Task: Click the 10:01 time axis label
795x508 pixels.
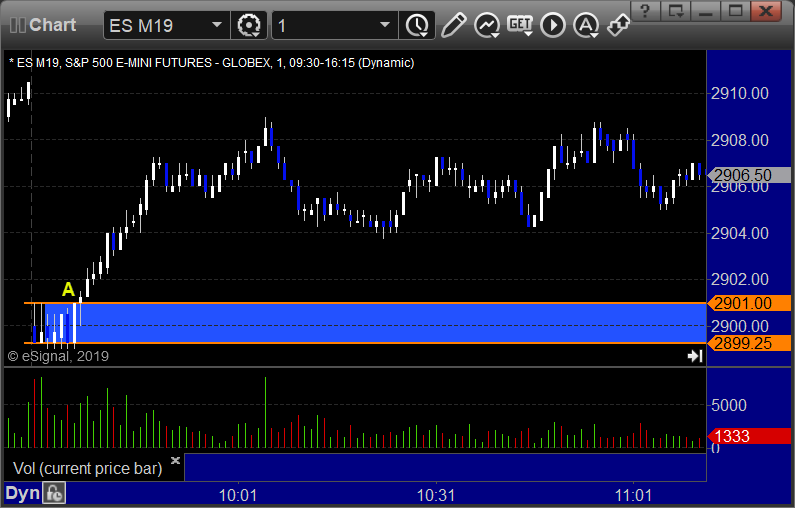Action: pos(237,495)
